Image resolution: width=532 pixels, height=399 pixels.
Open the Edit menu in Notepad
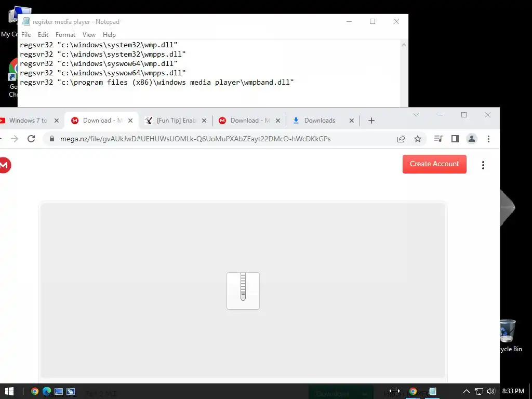tap(43, 35)
